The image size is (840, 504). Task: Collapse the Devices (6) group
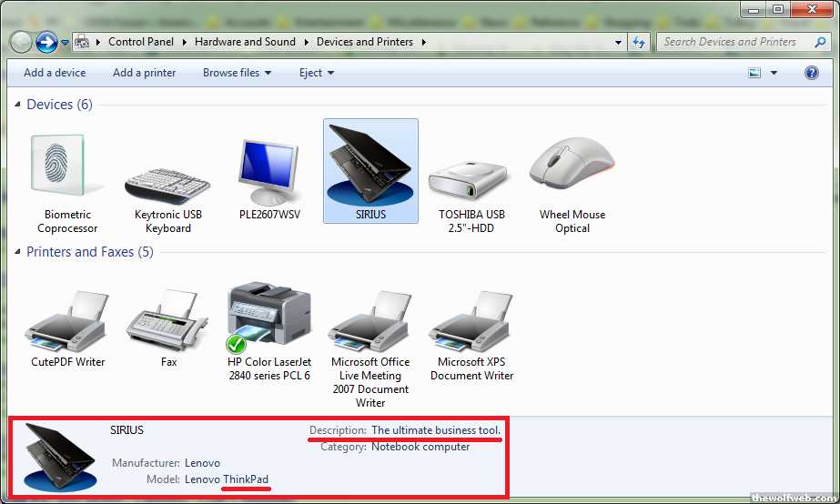click(18, 105)
